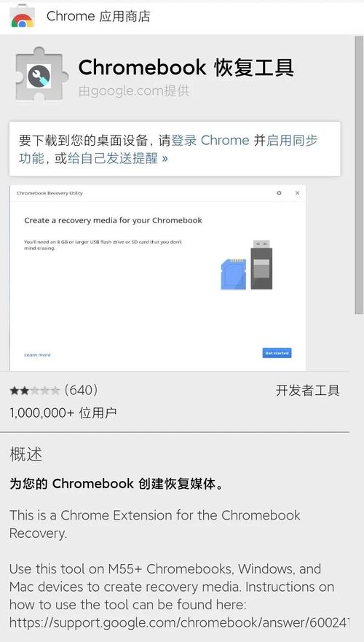Image resolution: width=364 pixels, height=642 pixels.
Task: Click the Get started button in the preview
Action: pyautogui.click(x=277, y=353)
